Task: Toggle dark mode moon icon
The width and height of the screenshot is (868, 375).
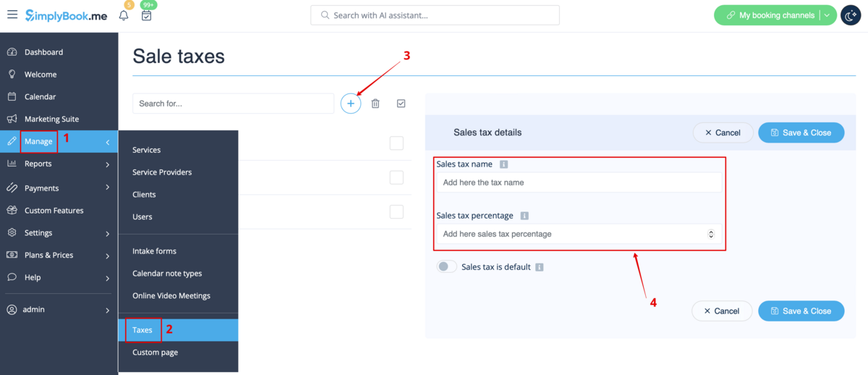Action: coord(850,15)
